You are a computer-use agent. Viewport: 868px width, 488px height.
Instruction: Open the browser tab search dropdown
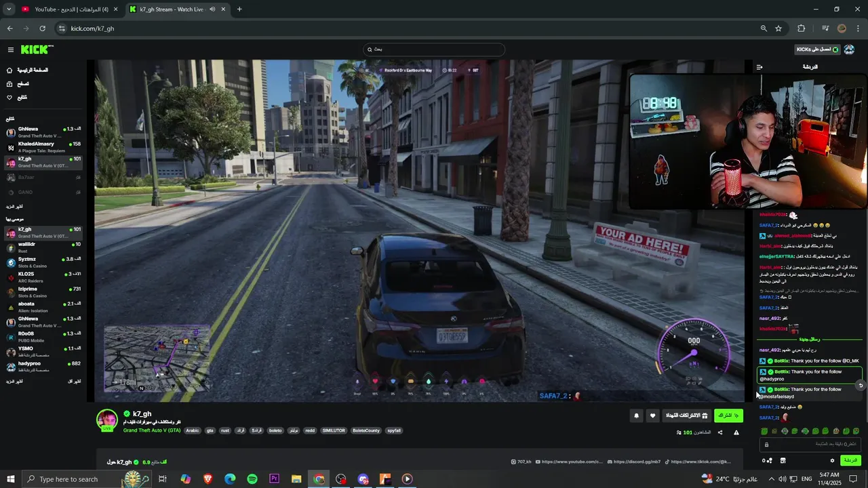9,9
